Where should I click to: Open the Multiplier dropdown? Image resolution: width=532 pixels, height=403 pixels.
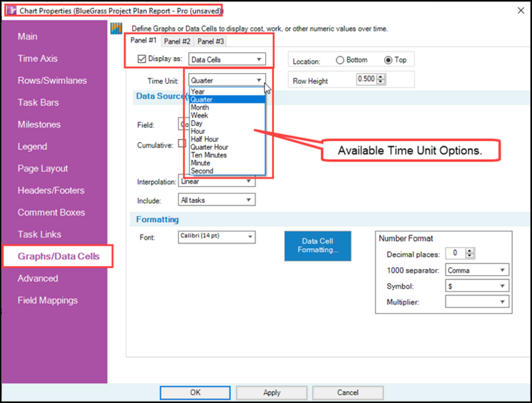[x=477, y=302]
